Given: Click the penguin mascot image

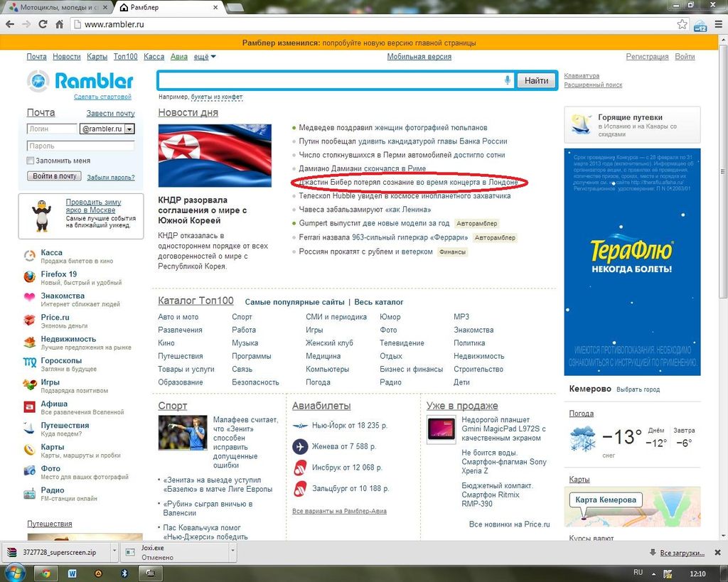Looking at the screenshot, I should coord(42,216).
